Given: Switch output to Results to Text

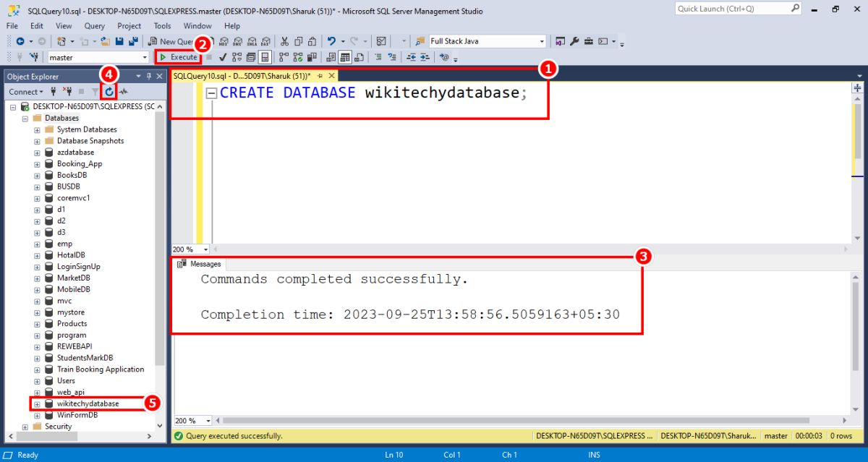Looking at the screenshot, I should point(331,57).
